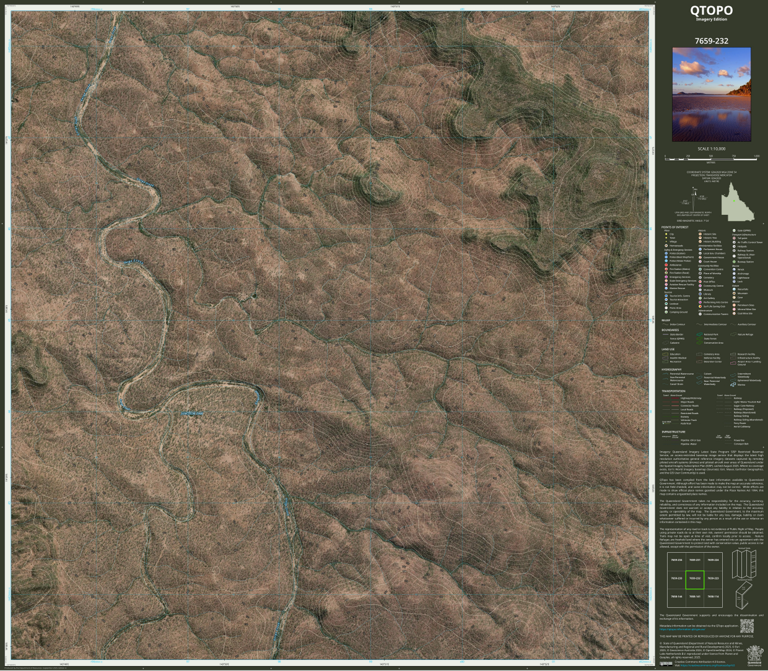Click the Cemetery legend icon
This screenshot has width=768, height=671.
click(700, 278)
